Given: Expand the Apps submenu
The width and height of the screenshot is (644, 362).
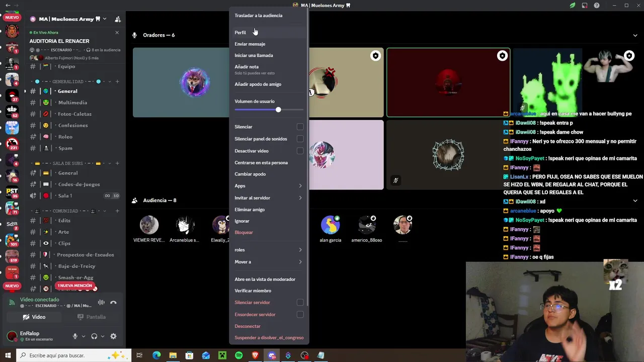Looking at the screenshot, I should click(269, 186).
